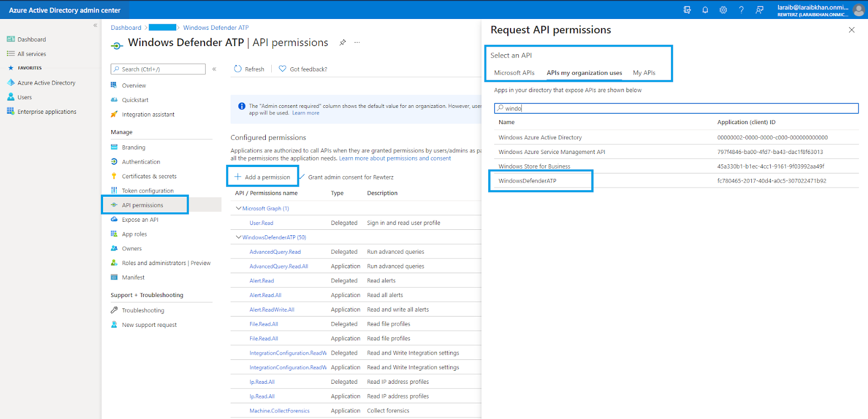
Task: Open the directory and subscription filter icon
Action: coord(687,10)
